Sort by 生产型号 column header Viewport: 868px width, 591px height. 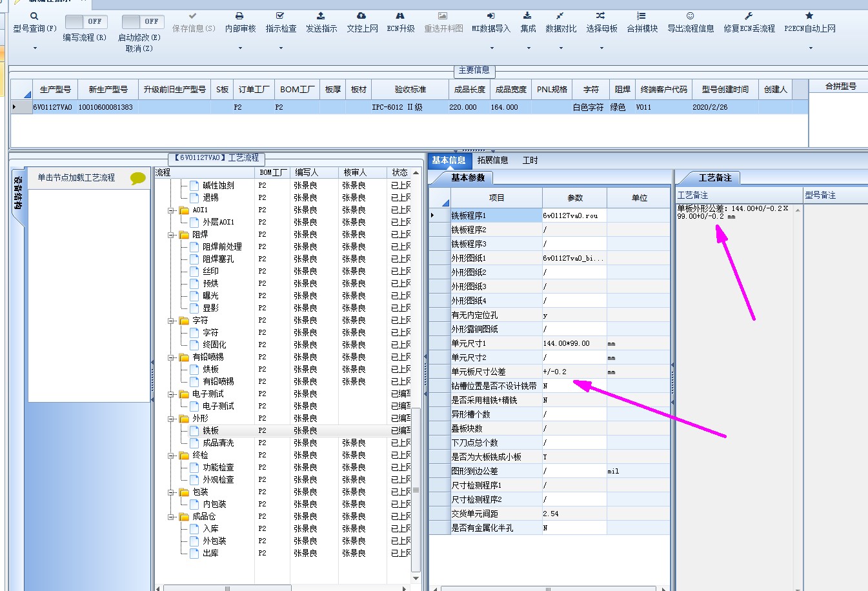[x=56, y=90]
